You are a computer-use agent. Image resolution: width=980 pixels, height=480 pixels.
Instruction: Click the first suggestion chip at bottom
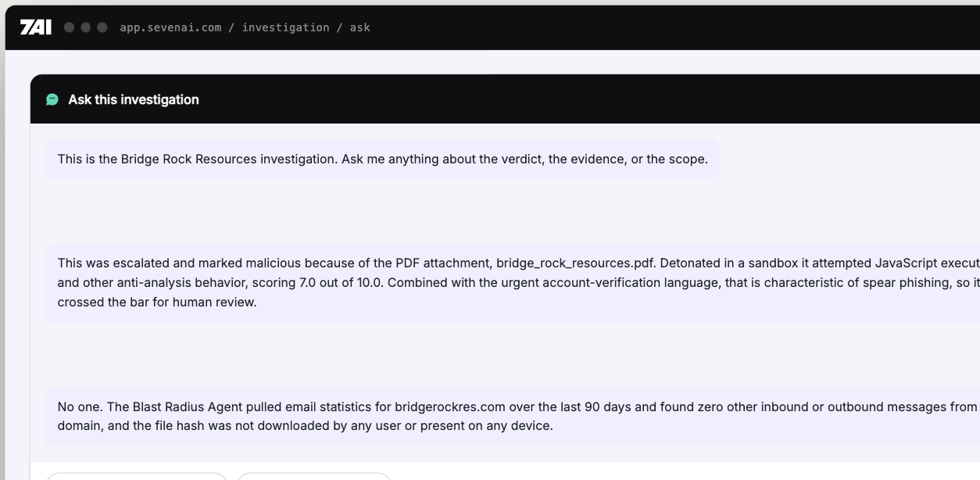pyautogui.click(x=137, y=476)
